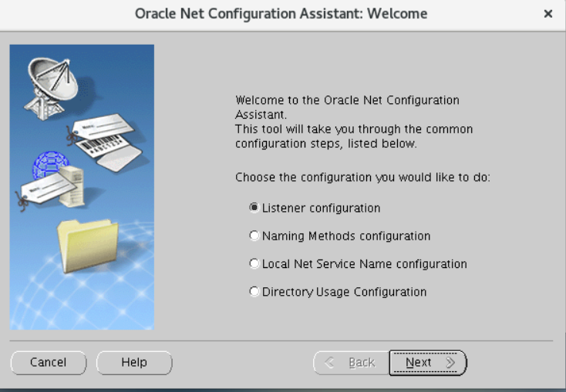Viewport: 566px width, 392px height.
Task: Close the Oracle Net Configuration Assistant window
Action: [548, 14]
